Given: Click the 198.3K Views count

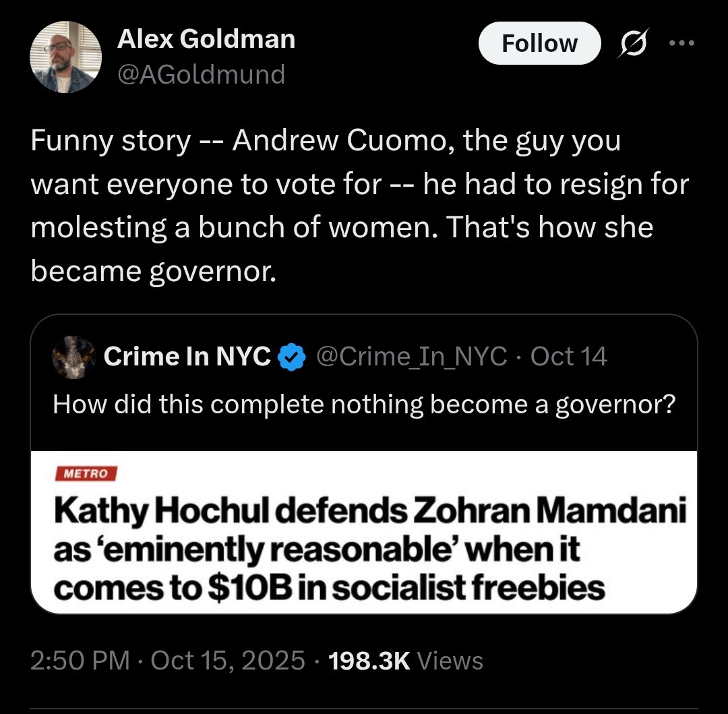Looking at the screenshot, I should [405, 660].
